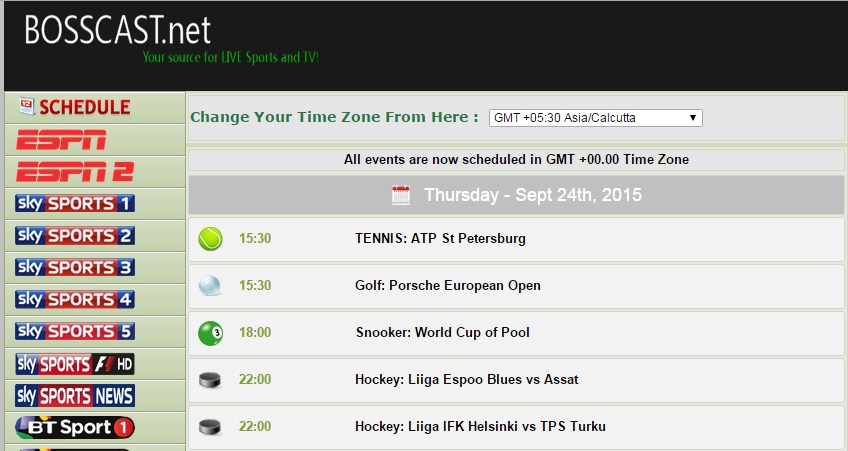Open Hockey: Liiga Espoo Blues vs Assat
The image size is (848, 451).
[x=467, y=379]
